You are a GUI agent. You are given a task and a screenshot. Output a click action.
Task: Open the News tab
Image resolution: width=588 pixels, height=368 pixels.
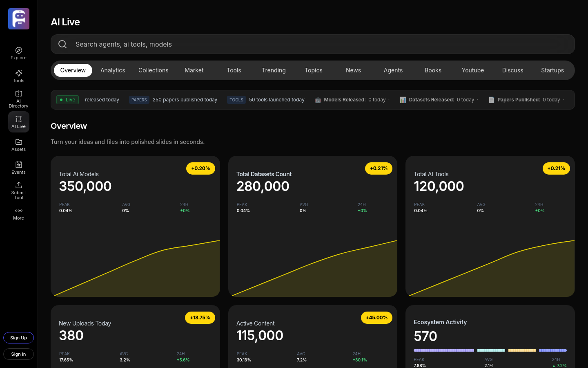[x=354, y=70]
